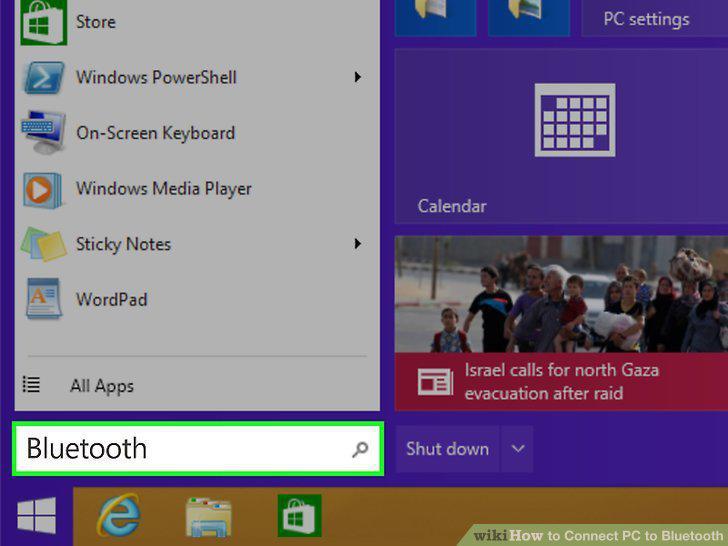Open the Israel Gaza news tile
The width and height of the screenshot is (728, 546).
[561, 323]
